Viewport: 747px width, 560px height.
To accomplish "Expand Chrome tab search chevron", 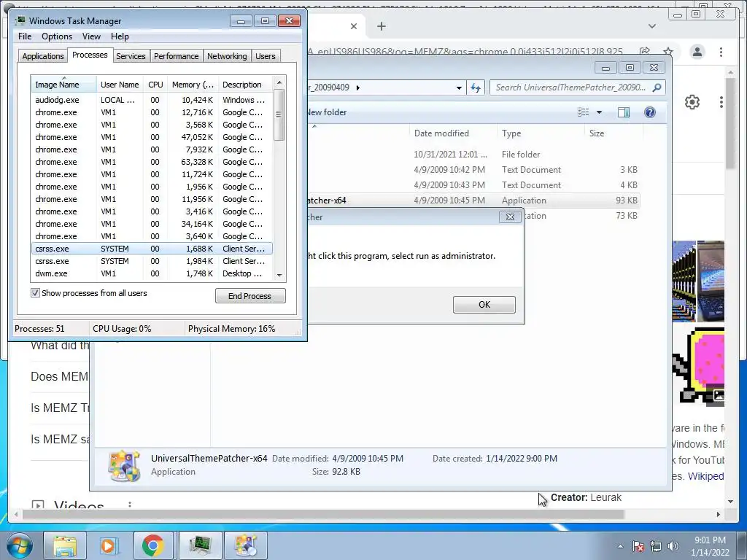I will pyautogui.click(x=651, y=26).
